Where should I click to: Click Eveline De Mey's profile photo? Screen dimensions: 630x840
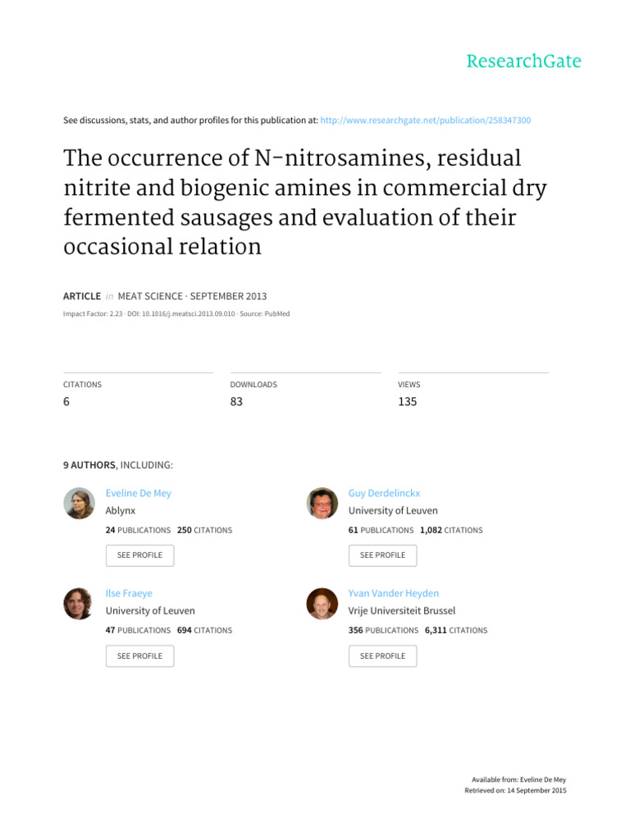click(x=80, y=503)
